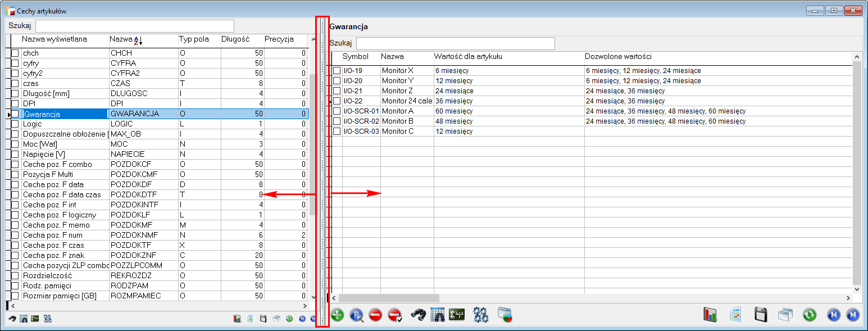Click the blue P magnifier preview icon

pyautogui.click(x=356, y=315)
